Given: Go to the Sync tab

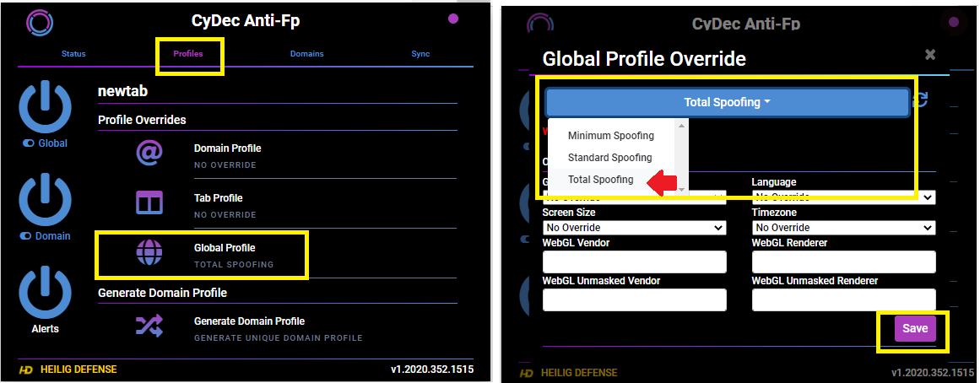Looking at the screenshot, I should [420, 54].
